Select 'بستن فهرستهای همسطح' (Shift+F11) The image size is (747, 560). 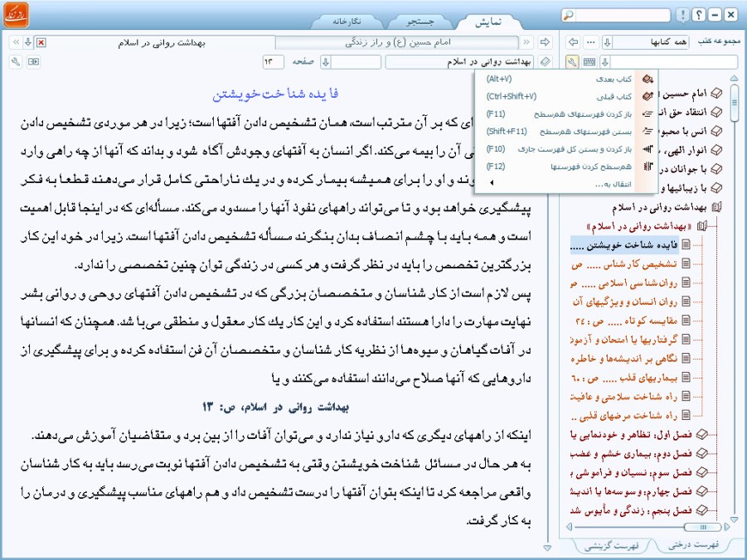point(567,132)
